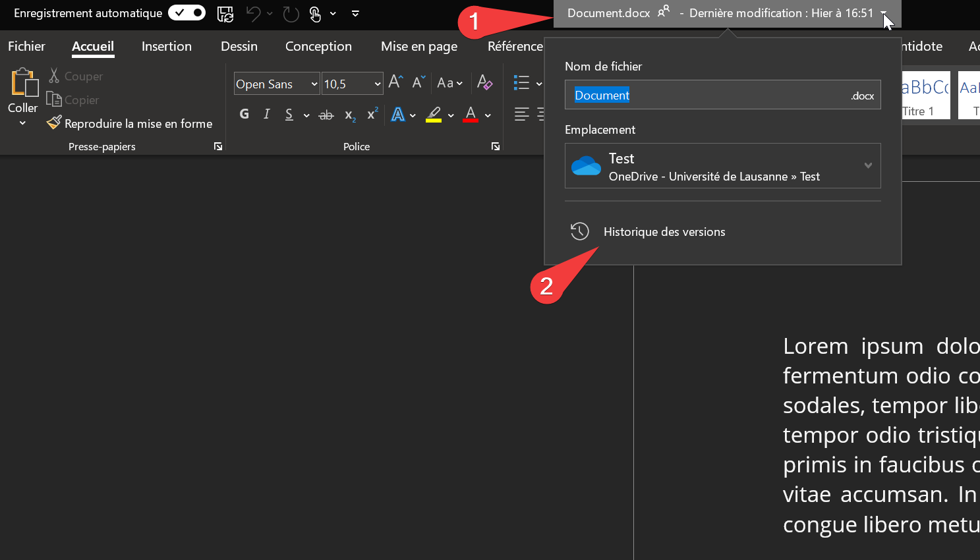Toggle the Enregistrement automatique switch
Image resolution: width=980 pixels, height=560 pixels.
[187, 13]
